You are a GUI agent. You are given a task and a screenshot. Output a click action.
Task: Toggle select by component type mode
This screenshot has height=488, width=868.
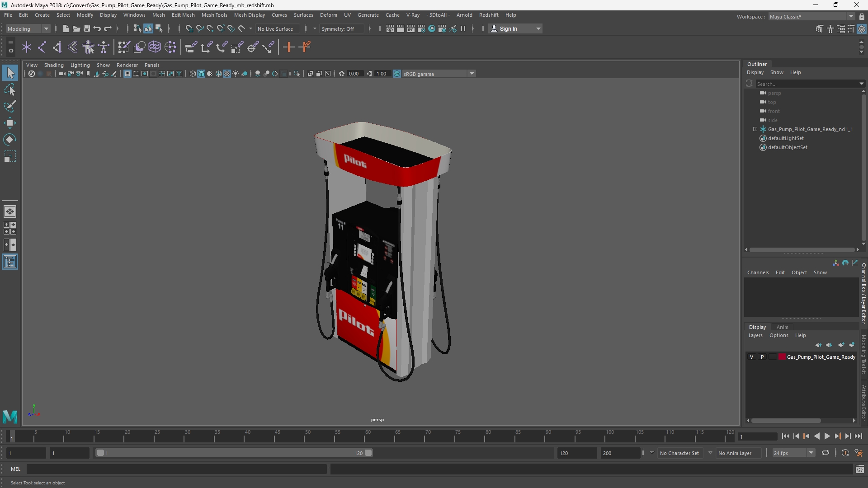coord(159,28)
